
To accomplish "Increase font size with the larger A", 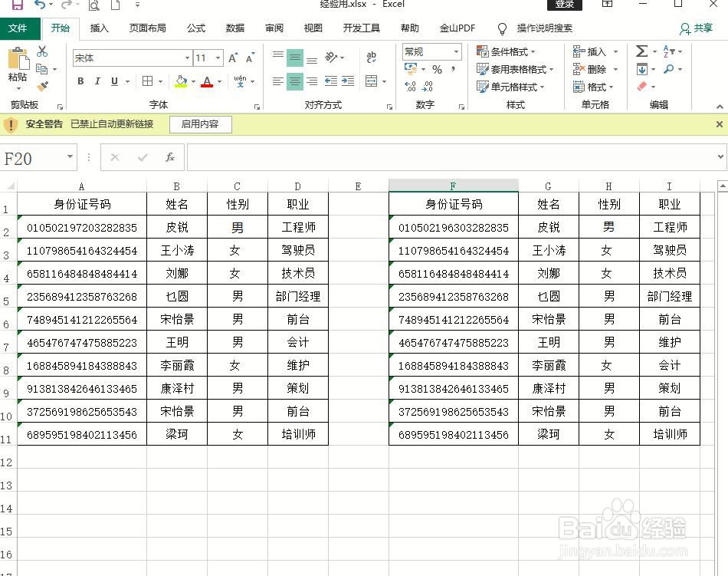I will [233, 58].
